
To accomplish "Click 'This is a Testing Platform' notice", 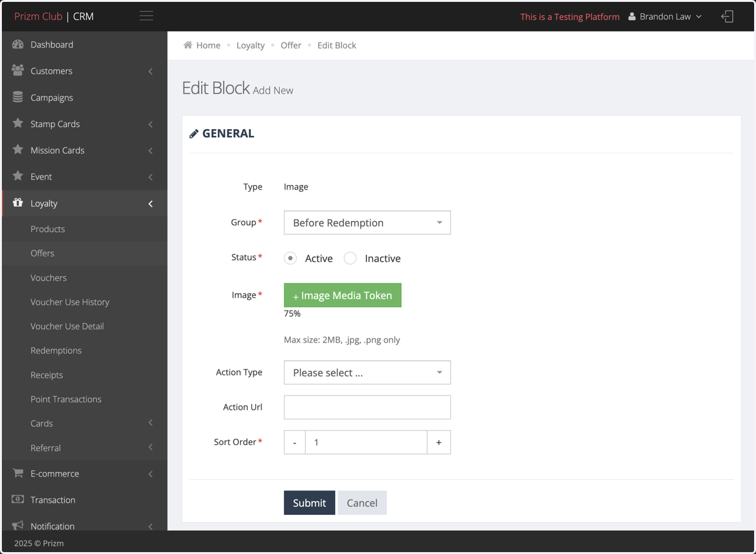I will point(570,17).
